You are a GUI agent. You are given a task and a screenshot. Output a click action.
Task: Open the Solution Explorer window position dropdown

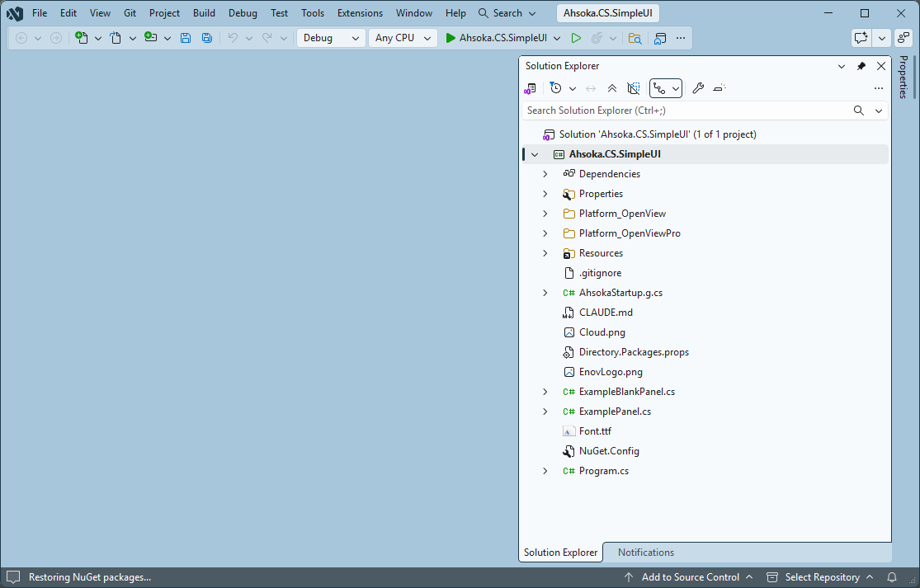click(842, 66)
